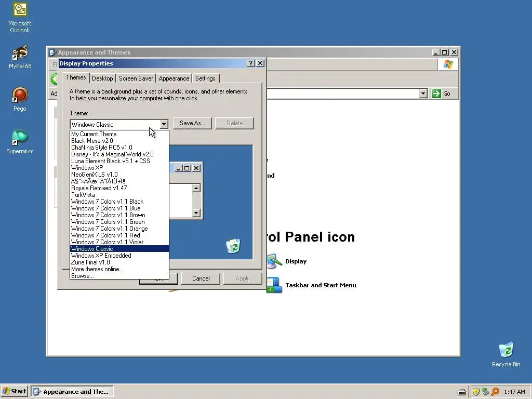Select More themes online... entry
This screenshot has width=532, height=399.
(x=119, y=269)
